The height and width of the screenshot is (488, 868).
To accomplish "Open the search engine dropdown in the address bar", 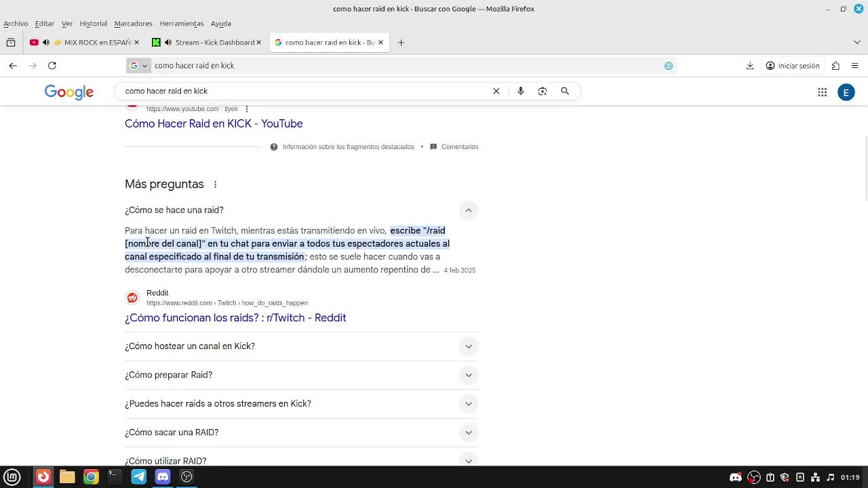I will (x=138, y=66).
